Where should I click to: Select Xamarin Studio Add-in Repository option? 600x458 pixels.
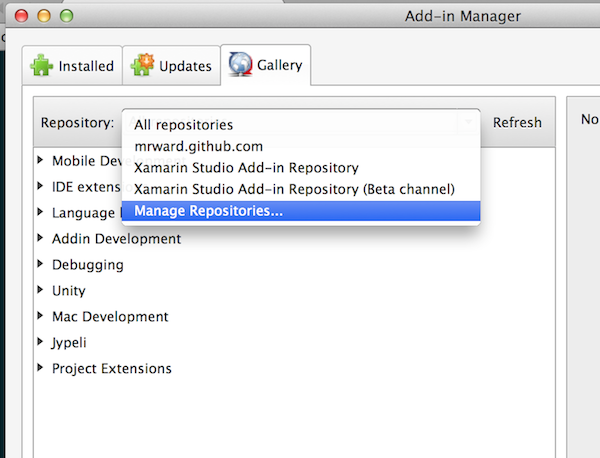tap(301, 168)
